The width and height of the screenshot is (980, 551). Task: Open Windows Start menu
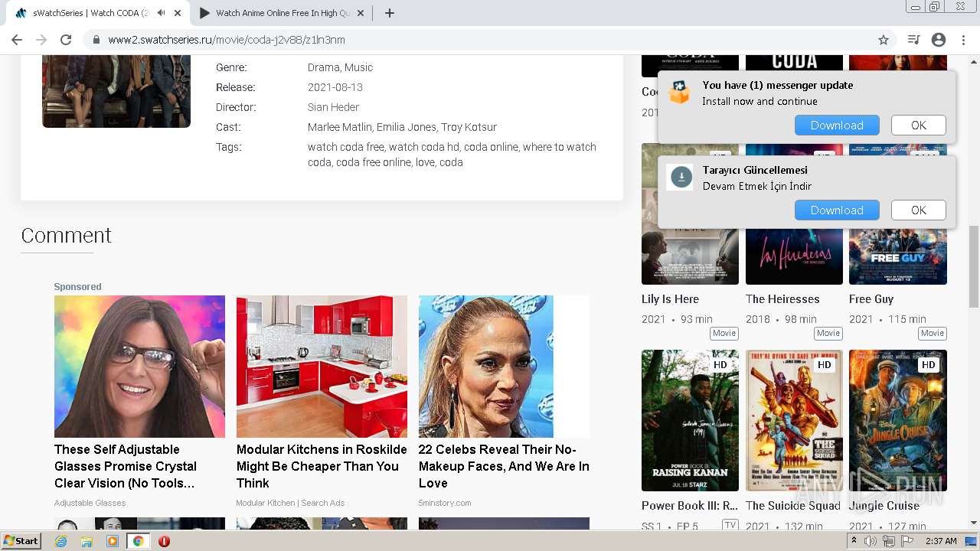point(21,541)
